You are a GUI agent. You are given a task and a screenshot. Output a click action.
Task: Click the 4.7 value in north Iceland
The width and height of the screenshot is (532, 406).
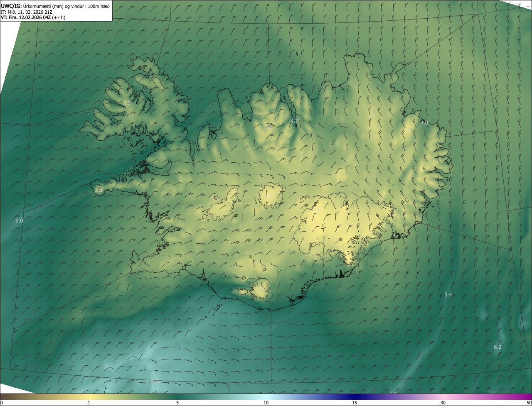coord(294,121)
